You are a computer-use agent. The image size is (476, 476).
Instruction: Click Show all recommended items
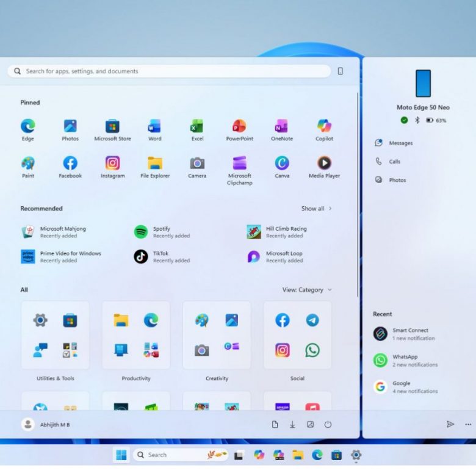click(x=316, y=209)
